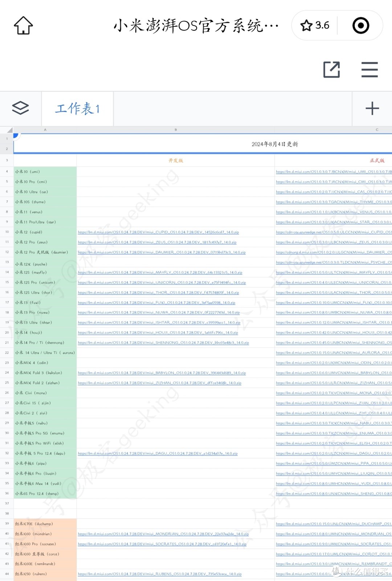
Task: Select the cell 红米K60E (rembrandt)
Action: coord(45,564)
